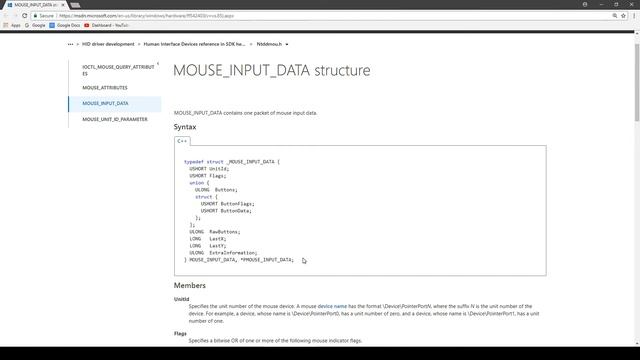
Task: Open the Google bookmark
Action: (35, 25)
